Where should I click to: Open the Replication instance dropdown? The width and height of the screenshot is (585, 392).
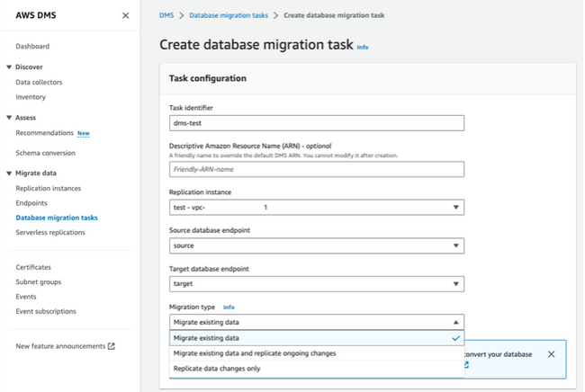[317, 207]
